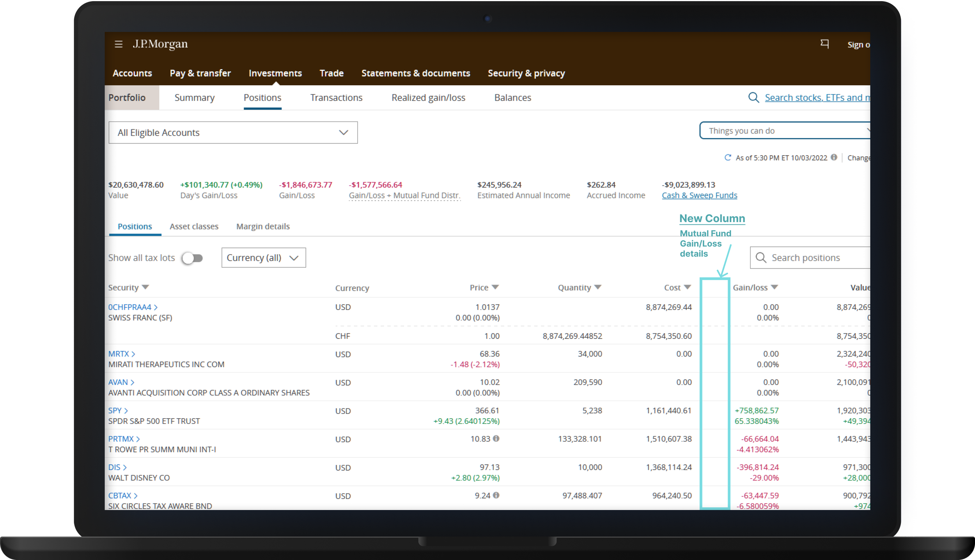Click the message flag icon in header
Image resolution: width=975 pixels, height=560 pixels.
[824, 44]
